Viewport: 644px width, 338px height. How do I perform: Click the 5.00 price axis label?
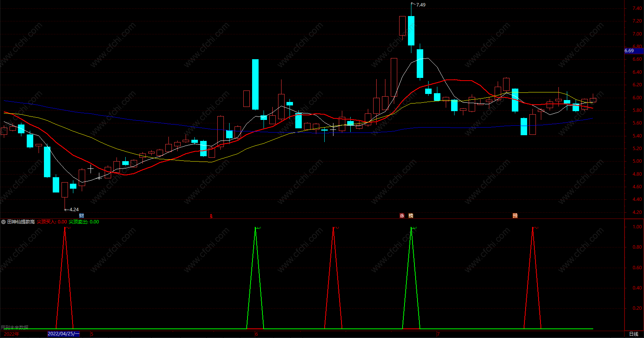point(637,161)
